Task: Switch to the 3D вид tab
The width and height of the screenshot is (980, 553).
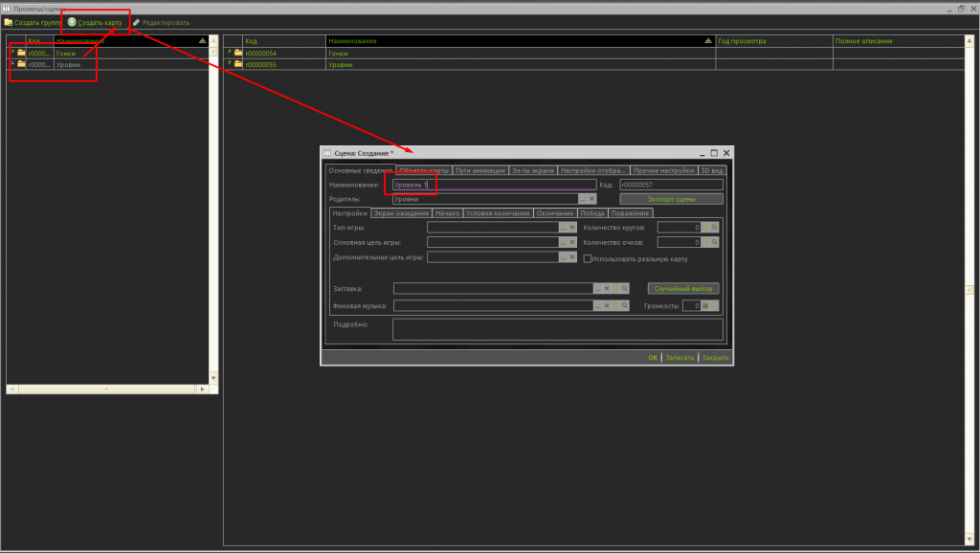Action: (712, 170)
